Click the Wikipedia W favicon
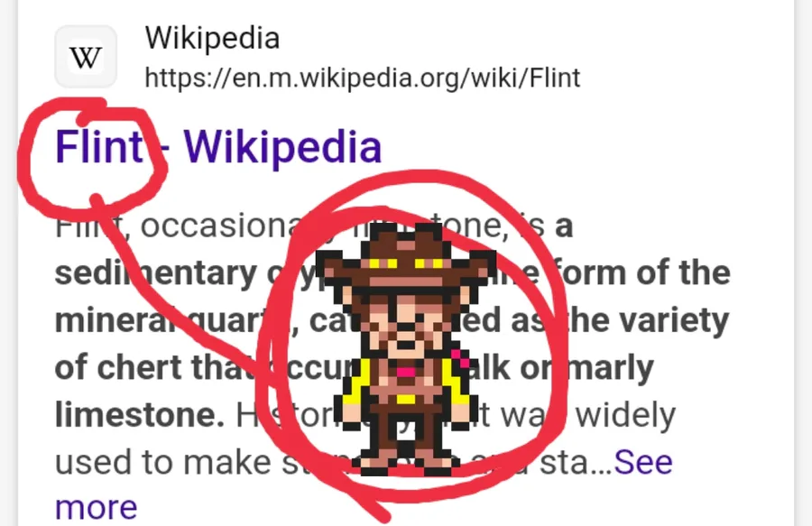Screen dimensions: 812x526 click(86, 57)
